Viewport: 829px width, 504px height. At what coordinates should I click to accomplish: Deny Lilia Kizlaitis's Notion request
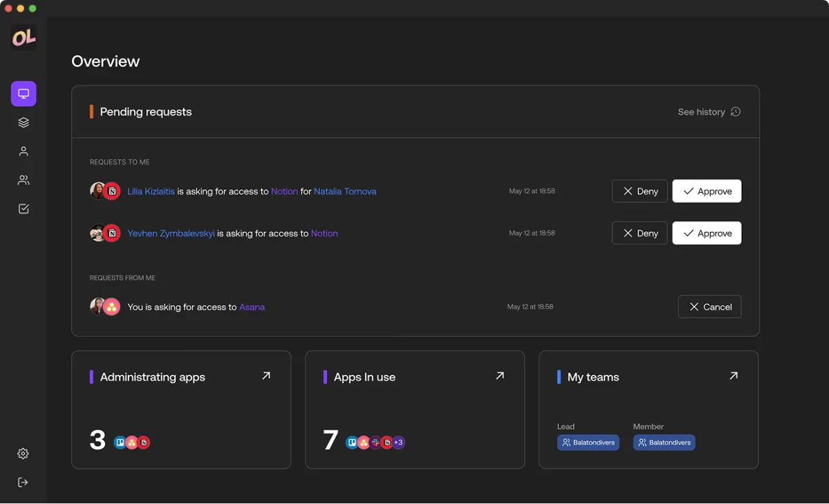pos(640,191)
